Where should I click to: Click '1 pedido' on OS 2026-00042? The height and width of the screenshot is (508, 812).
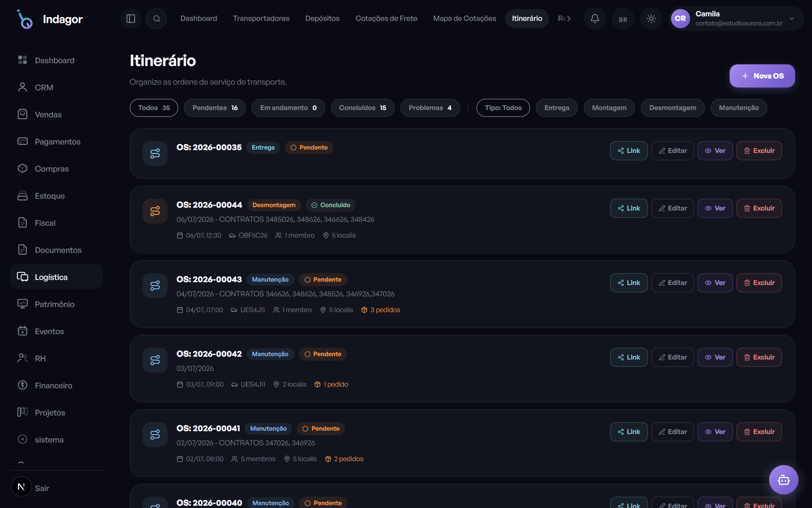331,384
